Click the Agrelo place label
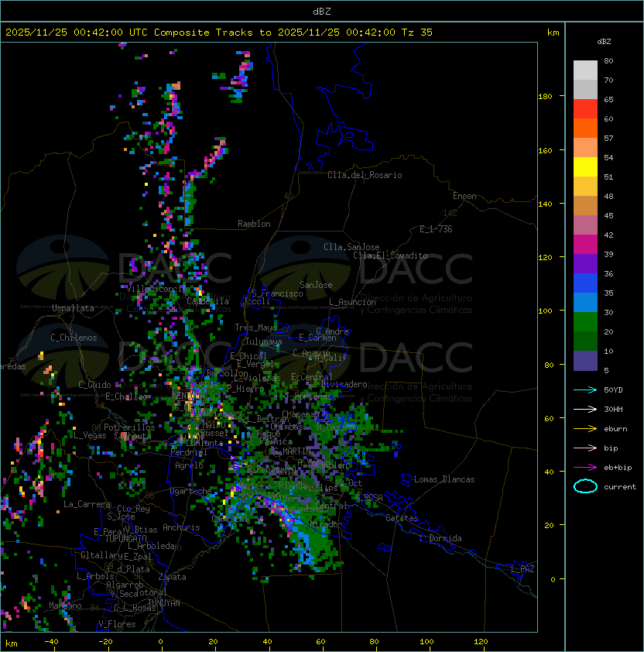This screenshot has height=652, width=644. tap(189, 465)
